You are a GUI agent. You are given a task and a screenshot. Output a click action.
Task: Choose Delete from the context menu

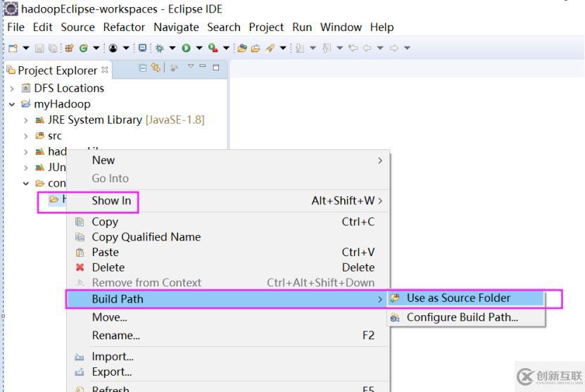click(228, 267)
